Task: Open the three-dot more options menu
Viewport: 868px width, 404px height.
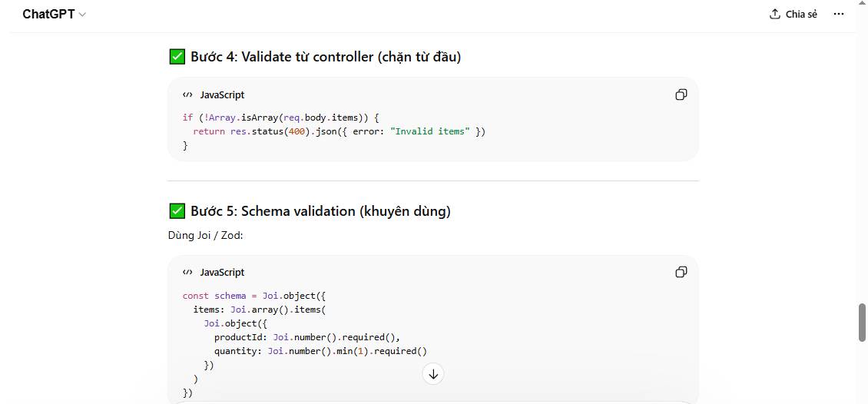Action: pyautogui.click(x=839, y=14)
